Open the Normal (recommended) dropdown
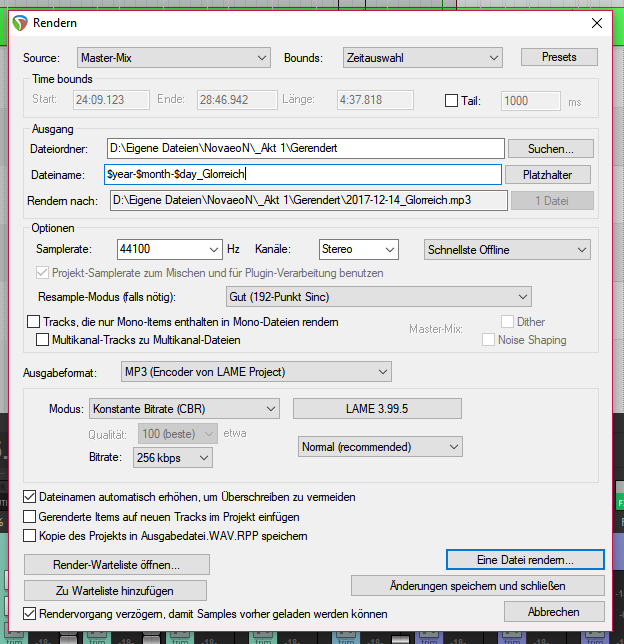The image size is (624, 644). click(x=380, y=446)
